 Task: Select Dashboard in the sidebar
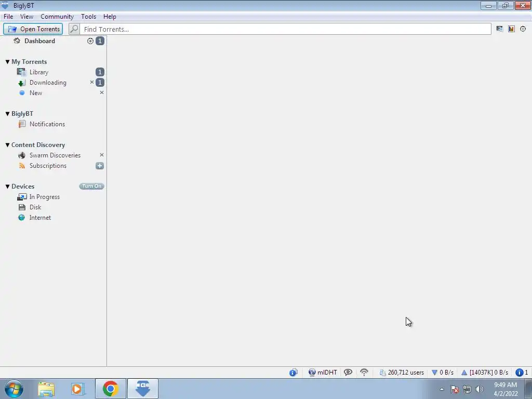[39, 41]
